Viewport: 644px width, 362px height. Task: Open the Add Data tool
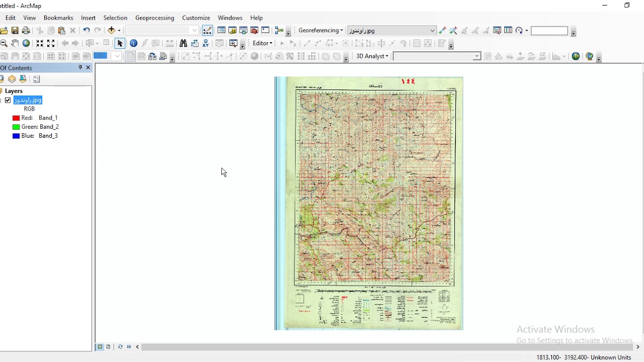[112, 31]
